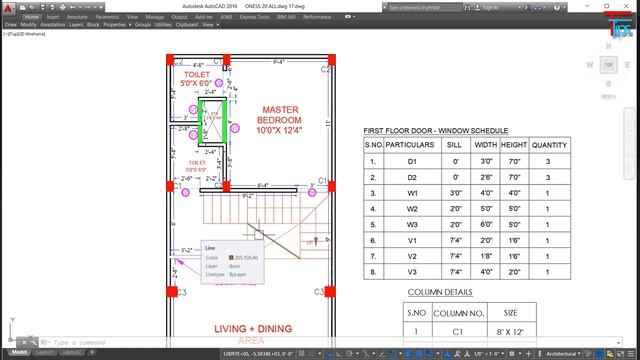Open the Modify panel title

[28, 25]
